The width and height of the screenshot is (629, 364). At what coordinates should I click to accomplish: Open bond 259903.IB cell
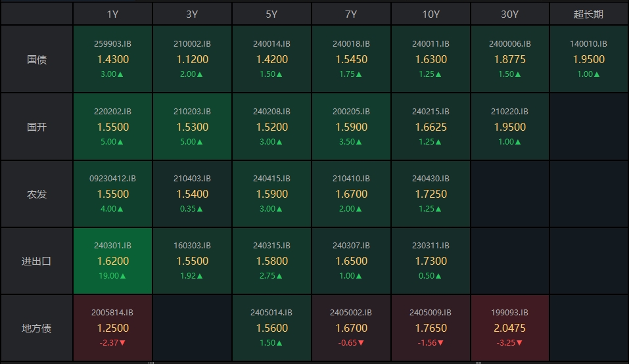pos(112,59)
